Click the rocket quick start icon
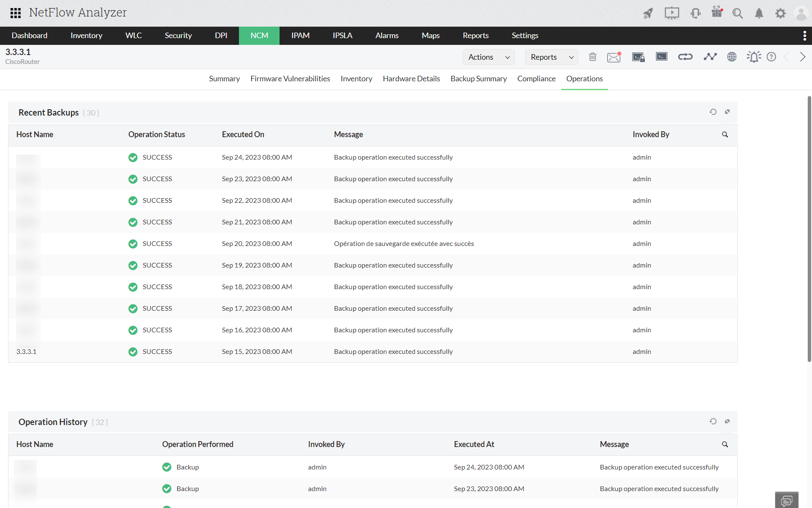 pyautogui.click(x=648, y=13)
